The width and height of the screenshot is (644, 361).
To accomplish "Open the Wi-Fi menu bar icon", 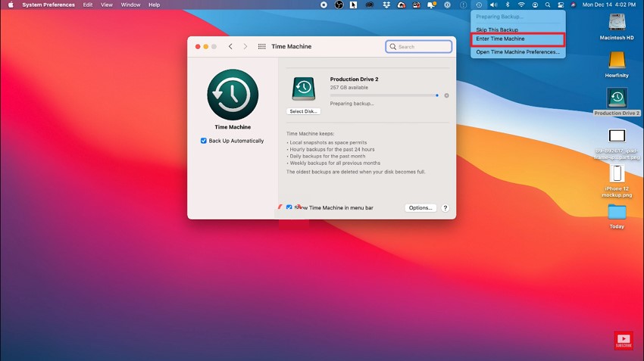I will pos(521,5).
